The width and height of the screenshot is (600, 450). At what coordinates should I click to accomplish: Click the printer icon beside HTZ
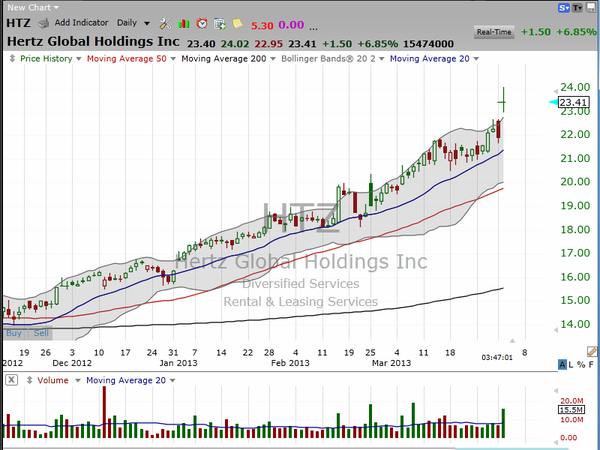[x=44, y=24]
